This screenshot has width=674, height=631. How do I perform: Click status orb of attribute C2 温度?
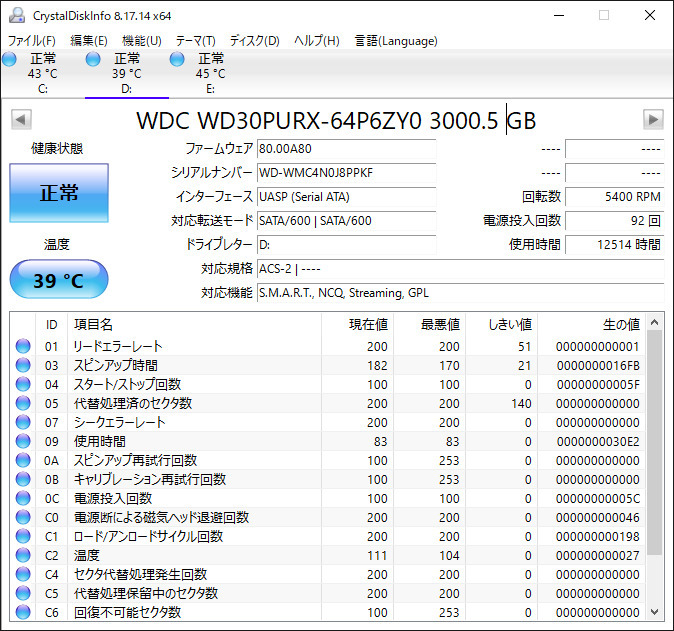coord(23,555)
